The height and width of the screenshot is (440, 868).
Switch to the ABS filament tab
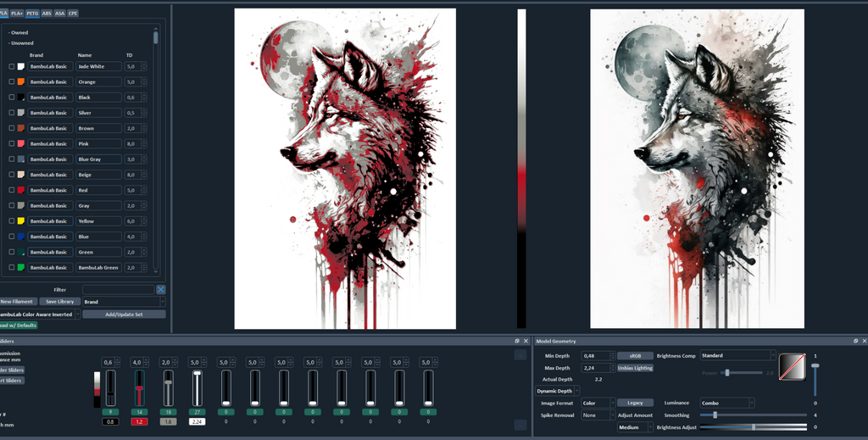pyautogui.click(x=47, y=13)
